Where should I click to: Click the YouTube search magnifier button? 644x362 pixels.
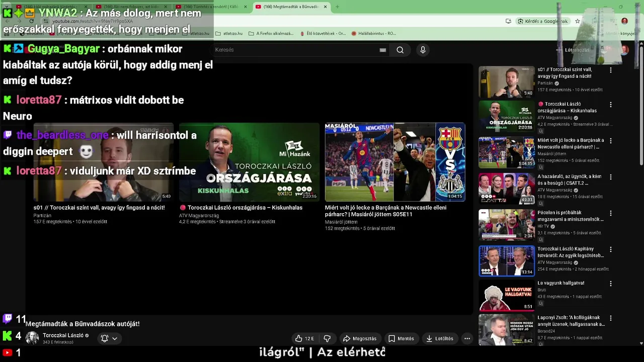click(x=400, y=50)
